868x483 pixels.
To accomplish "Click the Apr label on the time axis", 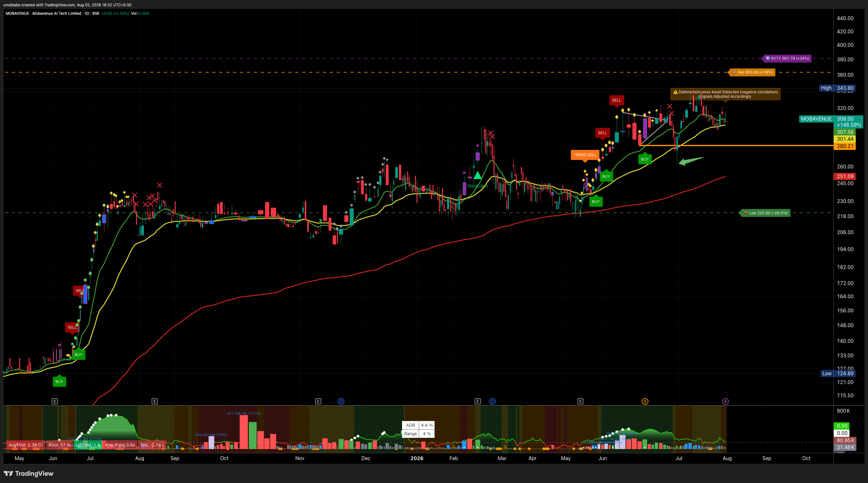I will coord(532,458).
